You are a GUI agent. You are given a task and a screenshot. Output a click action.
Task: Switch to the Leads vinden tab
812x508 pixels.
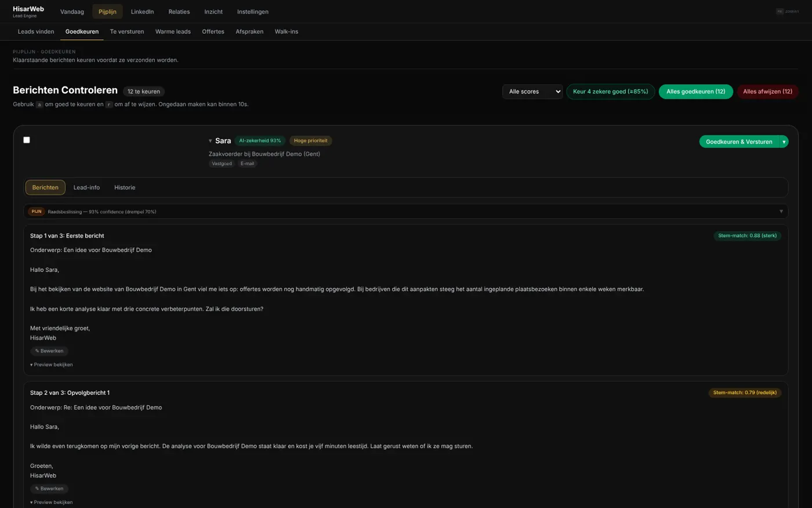[x=36, y=31]
